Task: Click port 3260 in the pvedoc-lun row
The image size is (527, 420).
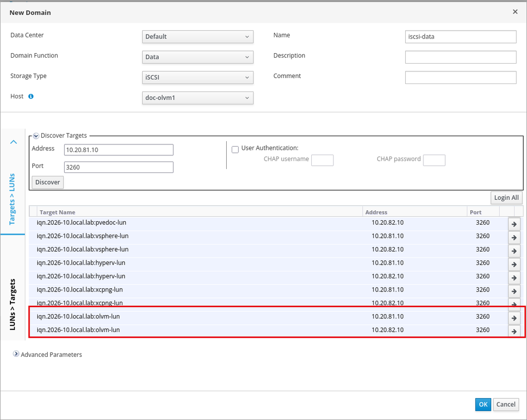Action: (x=483, y=222)
